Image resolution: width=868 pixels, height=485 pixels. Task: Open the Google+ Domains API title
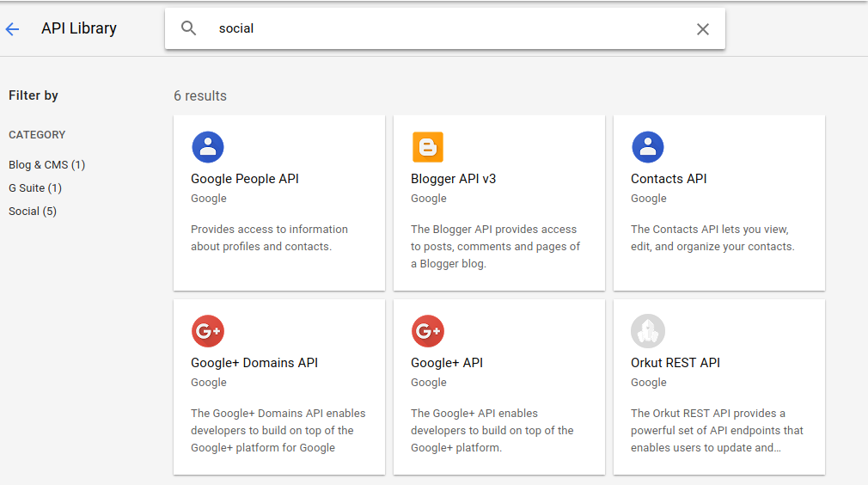(254, 363)
